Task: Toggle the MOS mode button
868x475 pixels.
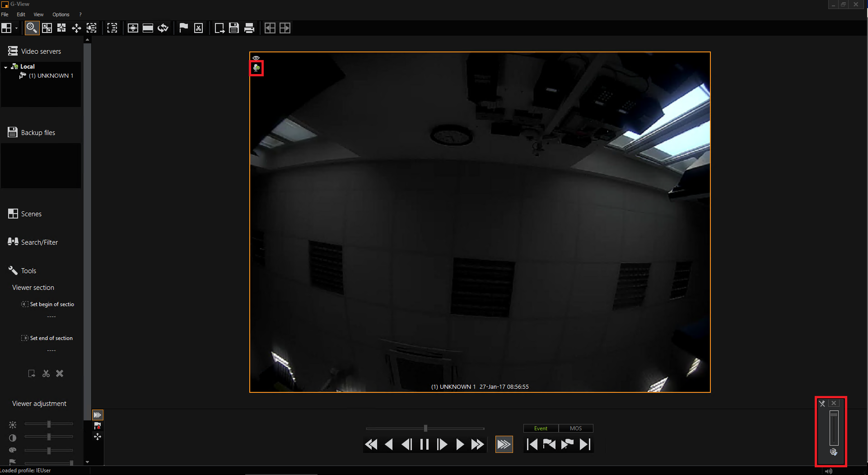Action: 576,428
